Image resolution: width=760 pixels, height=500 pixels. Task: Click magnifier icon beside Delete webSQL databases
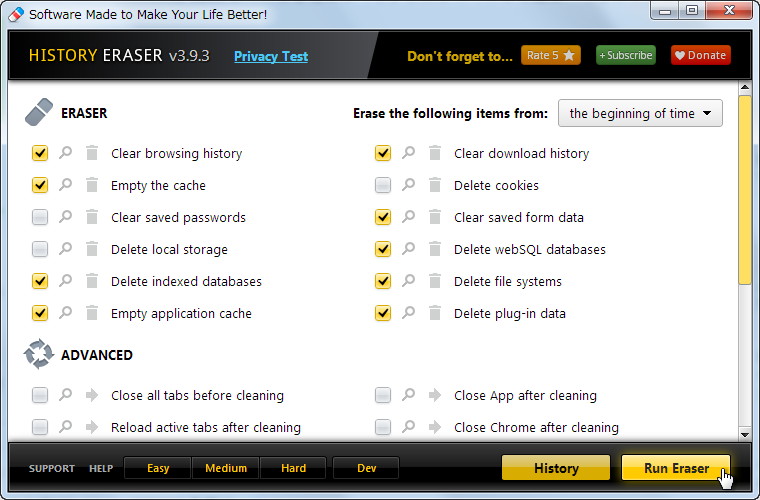(409, 249)
